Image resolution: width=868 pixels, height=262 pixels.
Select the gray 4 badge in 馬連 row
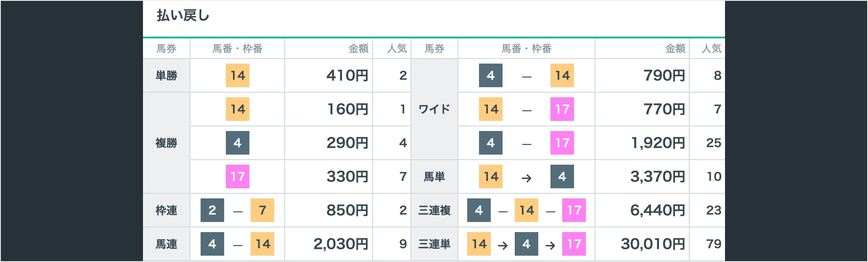[212, 244]
